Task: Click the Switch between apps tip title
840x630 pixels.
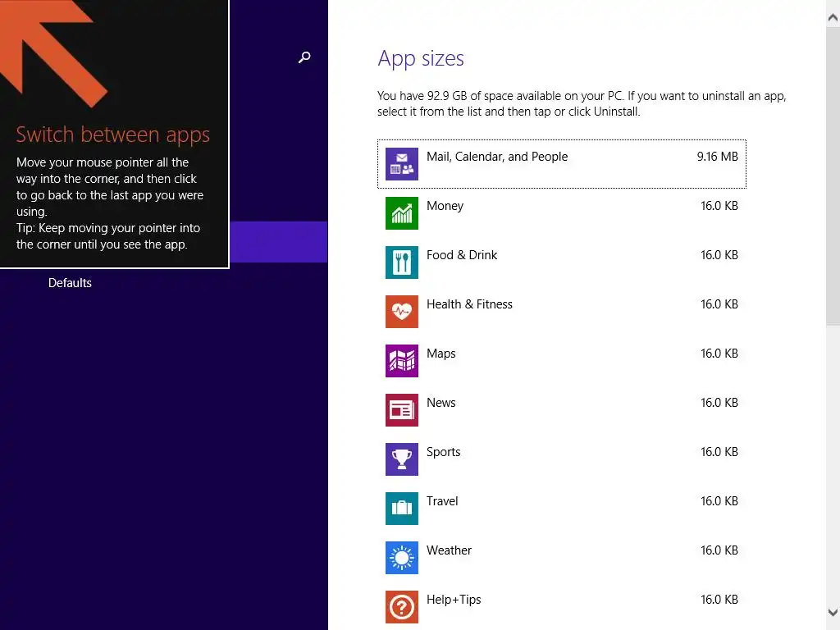Action: (x=113, y=135)
